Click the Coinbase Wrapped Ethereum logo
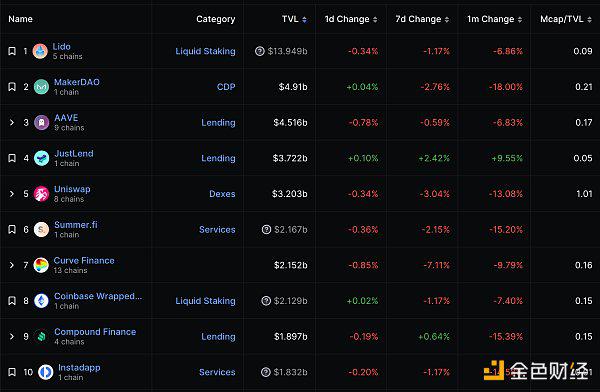This screenshot has width=600, height=392. [41, 301]
